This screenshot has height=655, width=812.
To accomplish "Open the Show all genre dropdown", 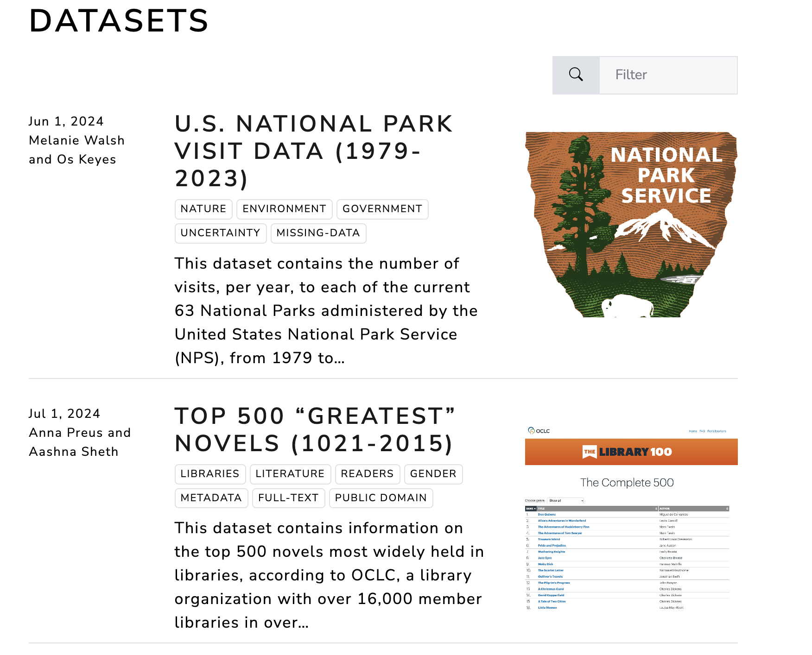I will (x=565, y=501).
